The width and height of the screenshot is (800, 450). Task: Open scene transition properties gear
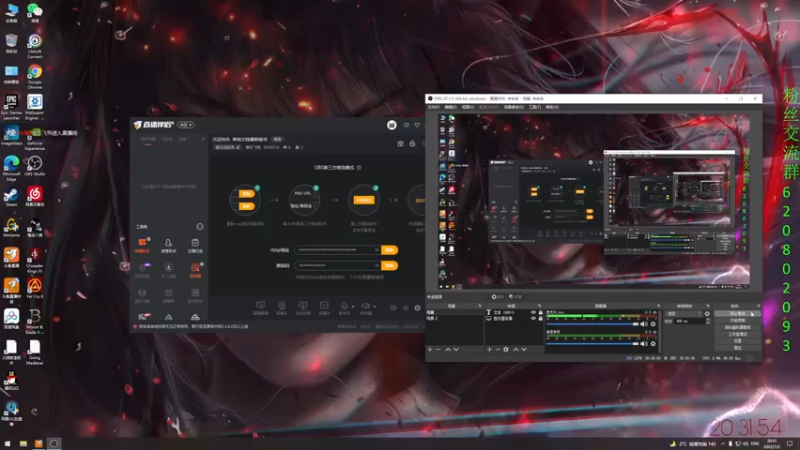tap(707, 314)
